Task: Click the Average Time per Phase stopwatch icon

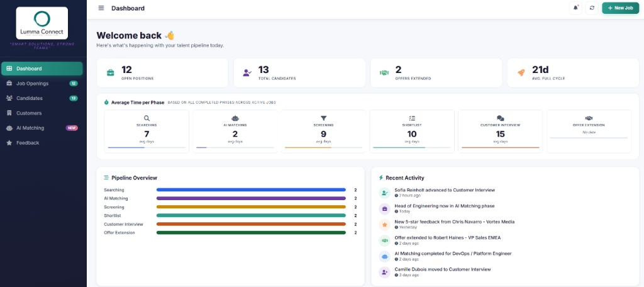Action: click(x=106, y=103)
